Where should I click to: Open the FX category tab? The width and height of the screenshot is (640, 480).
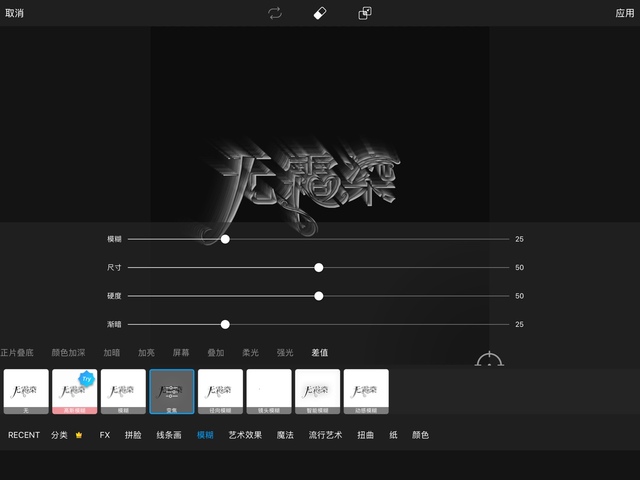105,436
